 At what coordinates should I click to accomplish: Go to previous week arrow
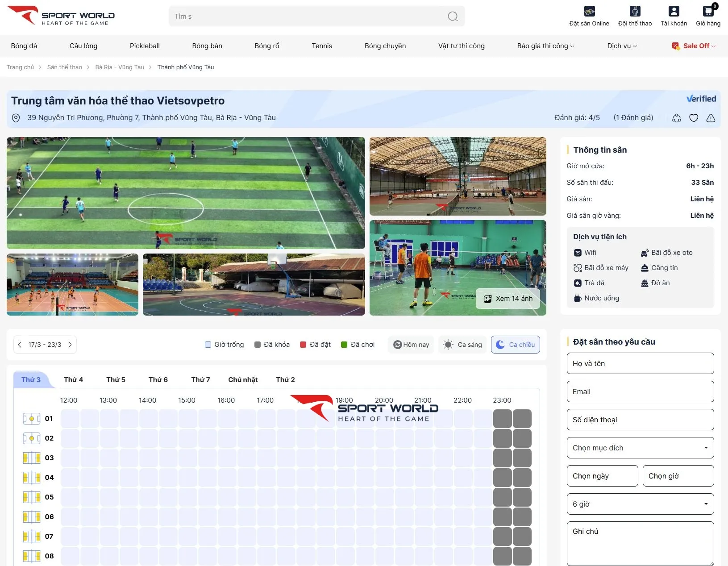pos(20,345)
